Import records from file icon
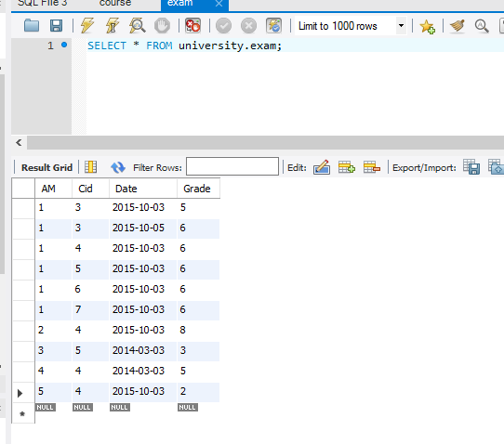Screen dimensions: 504x444 click(x=496, y=167)
